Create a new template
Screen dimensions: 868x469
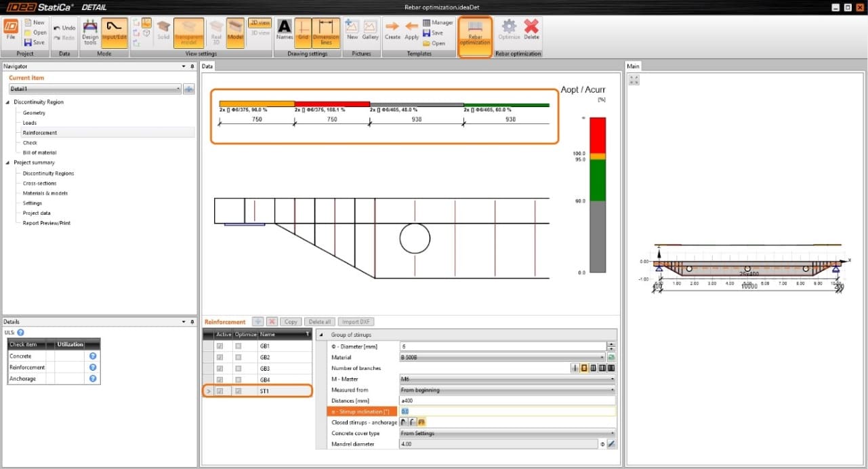[392, 31]
